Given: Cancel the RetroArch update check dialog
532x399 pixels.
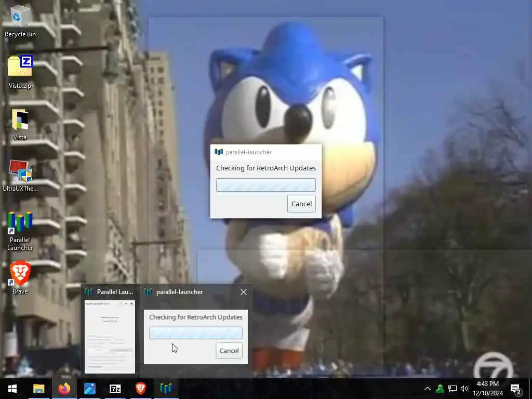Looking at the screenshot, I should [x=301, y=204].
